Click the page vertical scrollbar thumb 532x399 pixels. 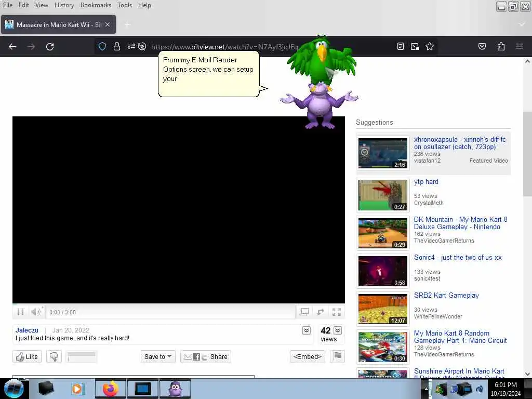point(527,154)
